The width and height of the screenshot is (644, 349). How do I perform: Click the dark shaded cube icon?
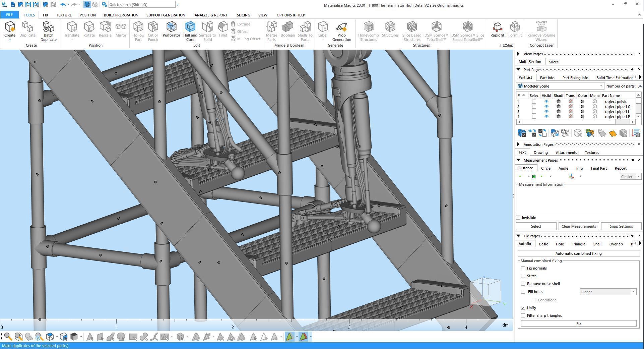[74, 337]
